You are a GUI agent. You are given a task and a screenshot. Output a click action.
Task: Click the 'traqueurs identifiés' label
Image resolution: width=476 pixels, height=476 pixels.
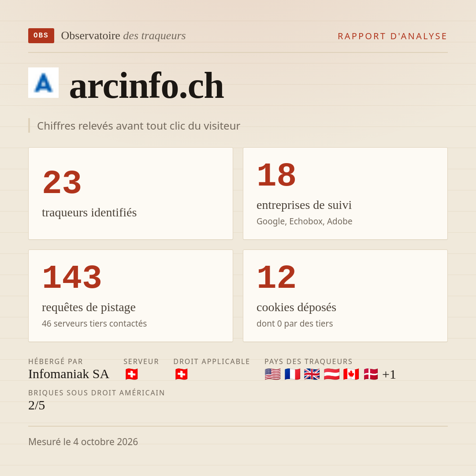click(89, 212)
